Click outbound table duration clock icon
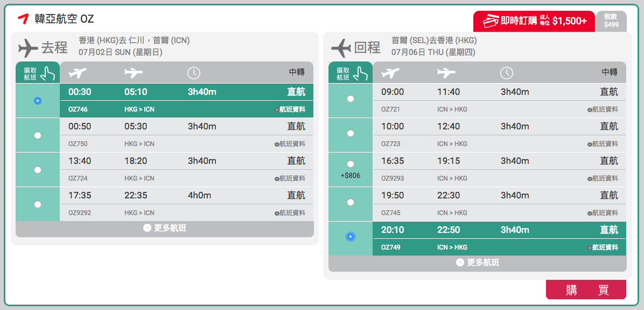The height and width of the screenshot is (310, 644). [x=193, y=73]
